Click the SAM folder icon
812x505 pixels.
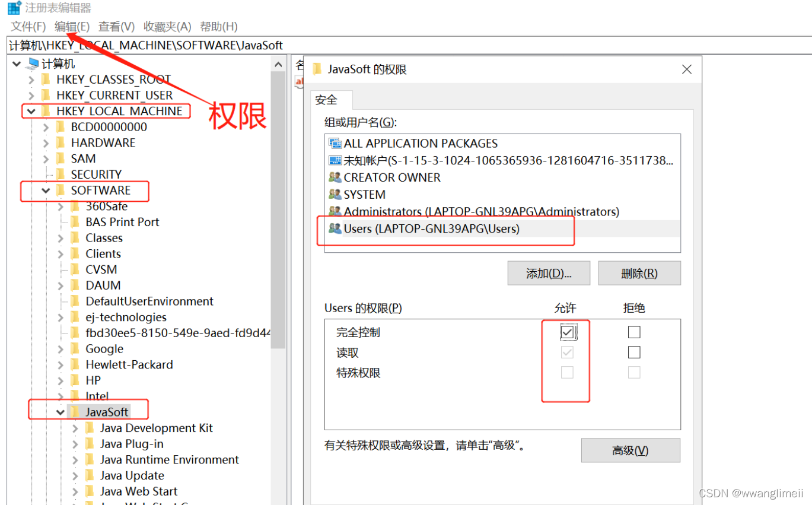pyautogui.click(x=60, y=158)
